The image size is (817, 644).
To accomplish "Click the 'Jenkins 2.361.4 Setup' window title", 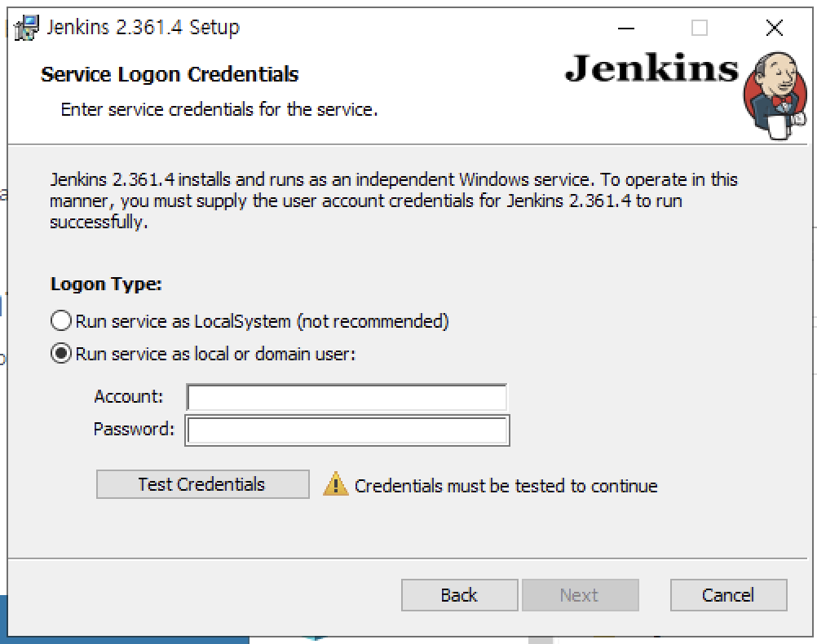I will click(144, 27).
